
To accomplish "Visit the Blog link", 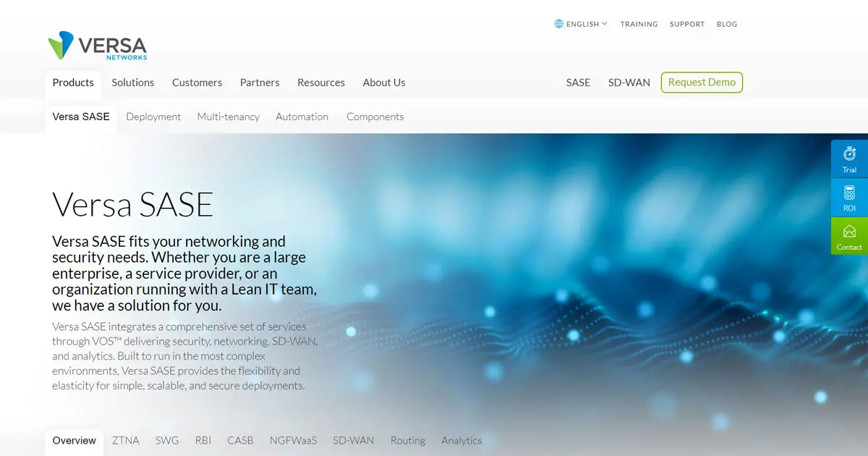I will pos(727,24).
